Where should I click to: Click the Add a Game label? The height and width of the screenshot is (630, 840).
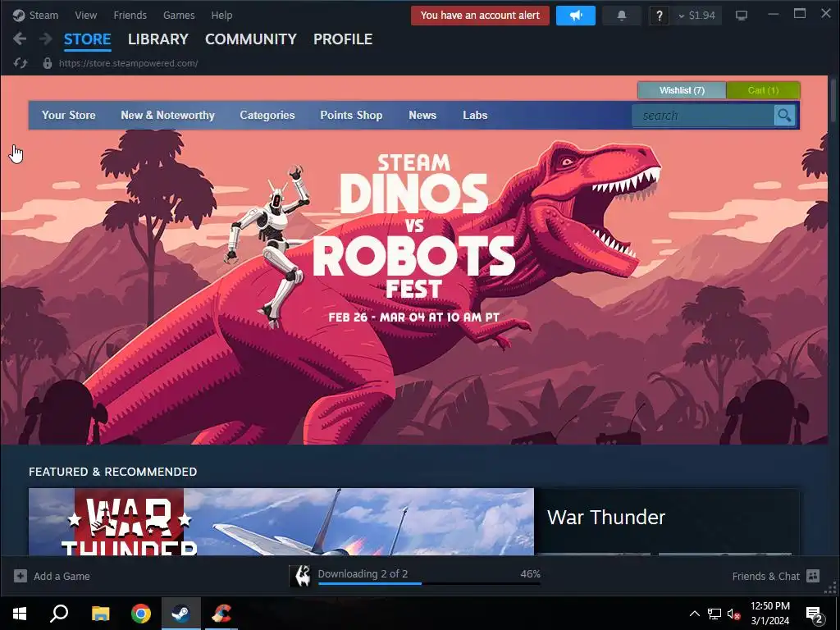(x=62, y=577)
